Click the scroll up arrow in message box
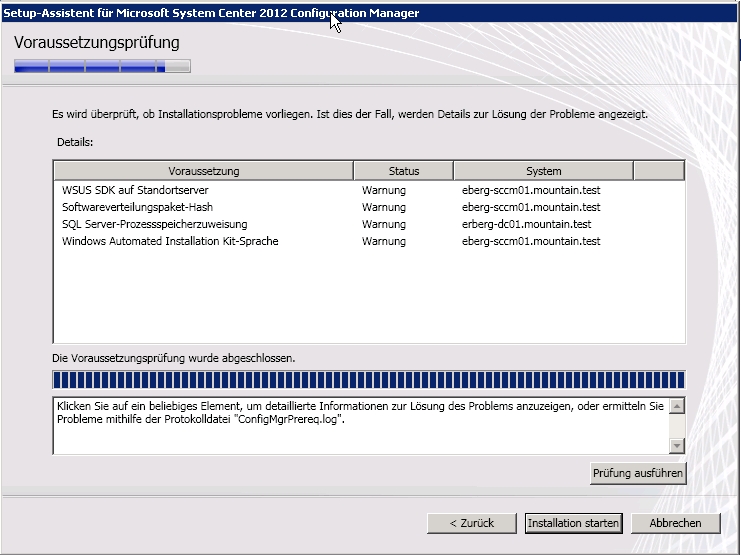The height and width of the screenshot is (555, 741). click(x=677, y=406)
